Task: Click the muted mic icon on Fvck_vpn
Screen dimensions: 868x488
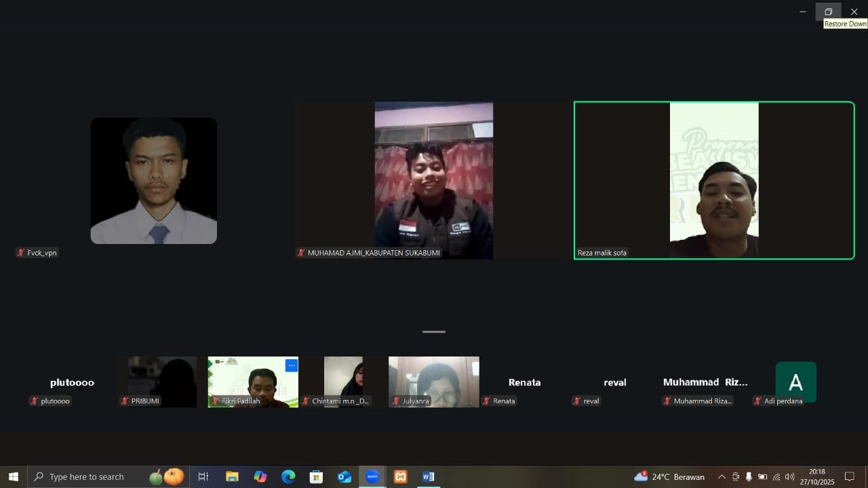Action: (x=21, y=253)
